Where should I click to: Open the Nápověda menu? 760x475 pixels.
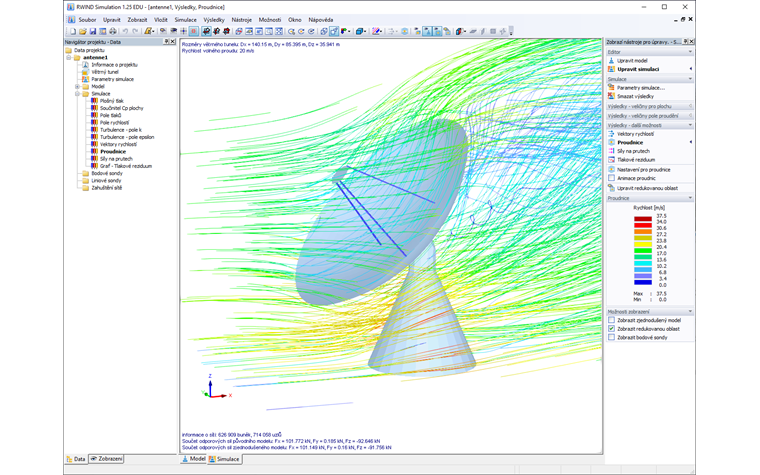click(x=320, y=20)
